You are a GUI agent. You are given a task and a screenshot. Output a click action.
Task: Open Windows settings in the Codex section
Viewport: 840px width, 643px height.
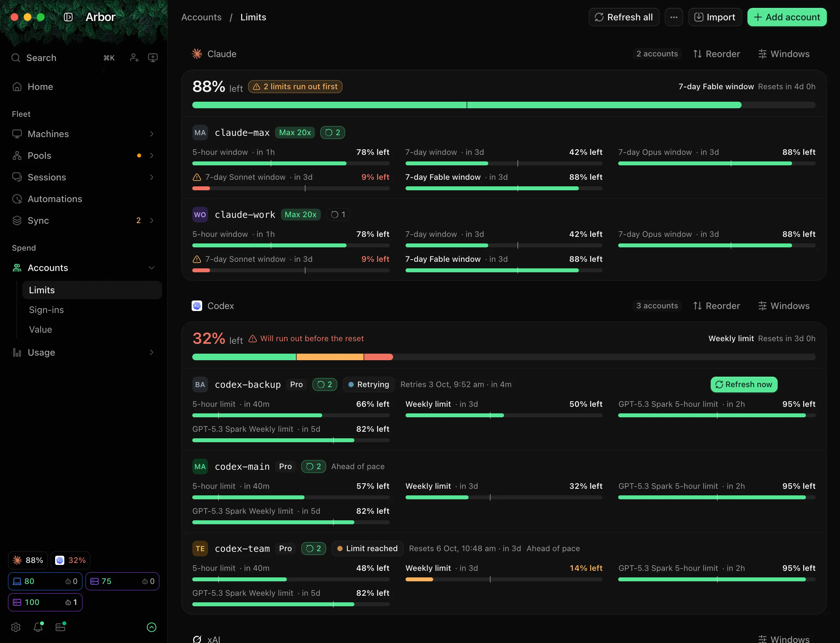pyautogui.click(x=784, y=306)
